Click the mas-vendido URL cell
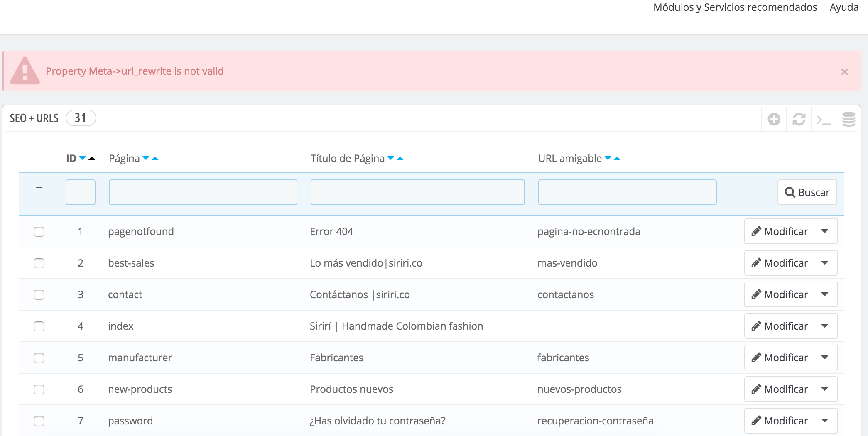This screenshot has height=436, width=868. coord(567,263)
